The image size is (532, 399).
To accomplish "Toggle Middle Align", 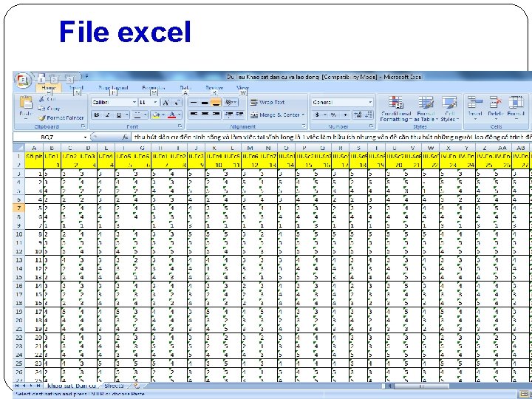I will [x=205, y=103].
